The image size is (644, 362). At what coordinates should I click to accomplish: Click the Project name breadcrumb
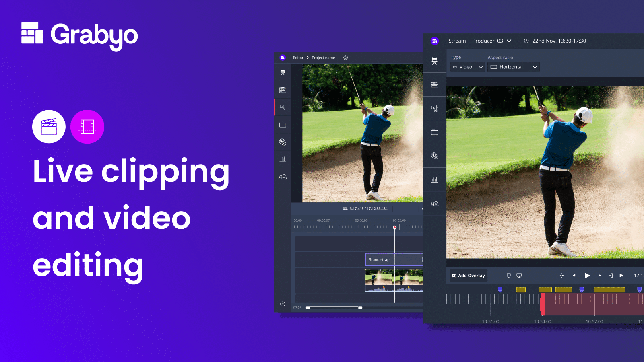[x=323, y=58]
